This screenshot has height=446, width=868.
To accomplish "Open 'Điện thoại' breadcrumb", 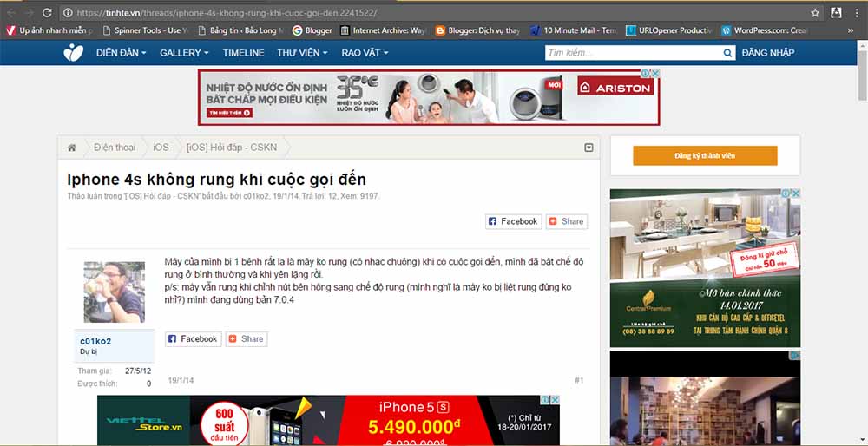I will point(115,148).
